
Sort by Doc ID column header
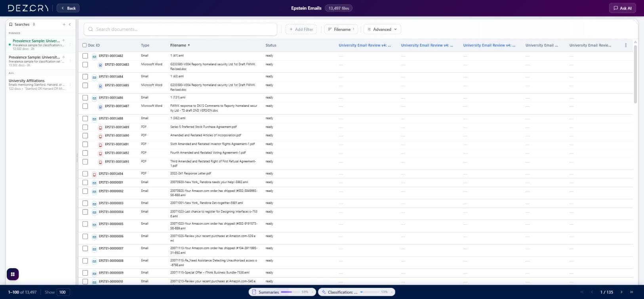point(94,45)
